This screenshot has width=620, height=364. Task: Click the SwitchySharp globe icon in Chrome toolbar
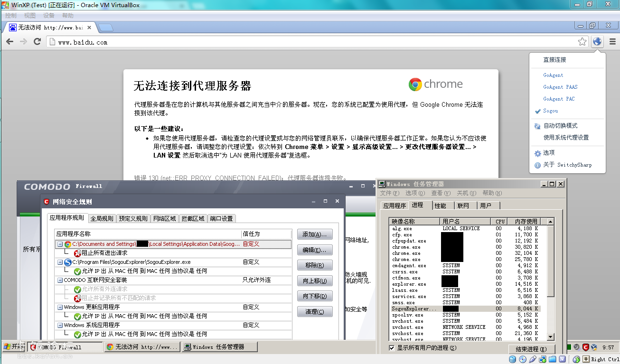597,42
